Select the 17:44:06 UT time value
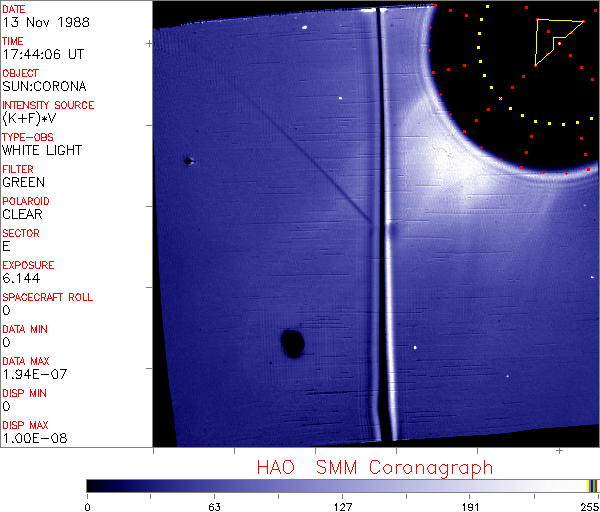 (42, 54)
